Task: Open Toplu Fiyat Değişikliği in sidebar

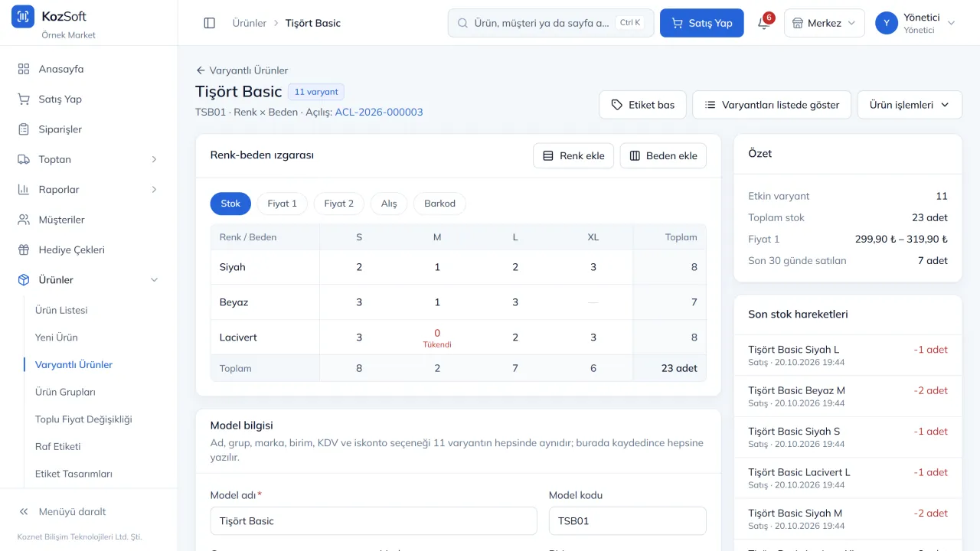Action: (x=83, y=419)
